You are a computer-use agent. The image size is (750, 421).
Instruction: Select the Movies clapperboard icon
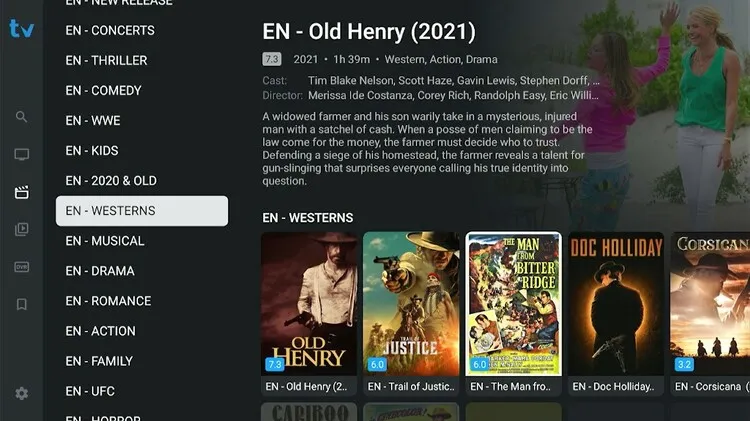(22, 192)
